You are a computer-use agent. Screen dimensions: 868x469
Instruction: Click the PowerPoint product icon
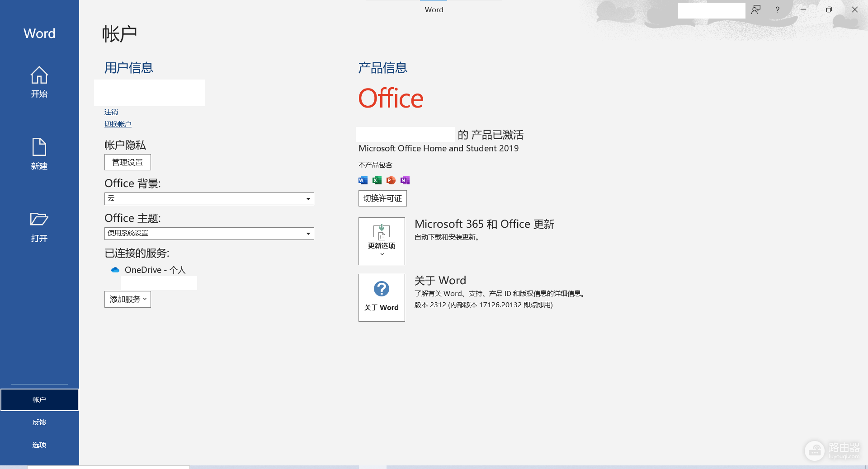391,180
